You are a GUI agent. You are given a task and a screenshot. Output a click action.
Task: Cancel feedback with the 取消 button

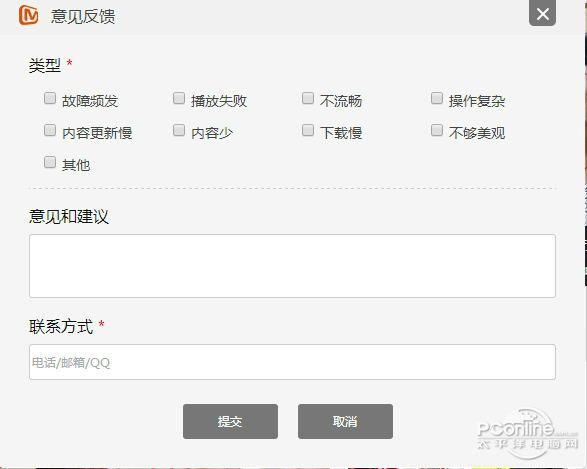click(345, 421)
